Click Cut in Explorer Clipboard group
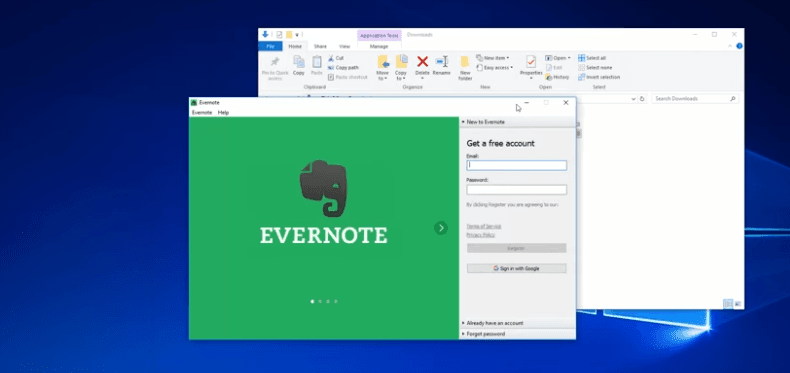 (336, 58)
